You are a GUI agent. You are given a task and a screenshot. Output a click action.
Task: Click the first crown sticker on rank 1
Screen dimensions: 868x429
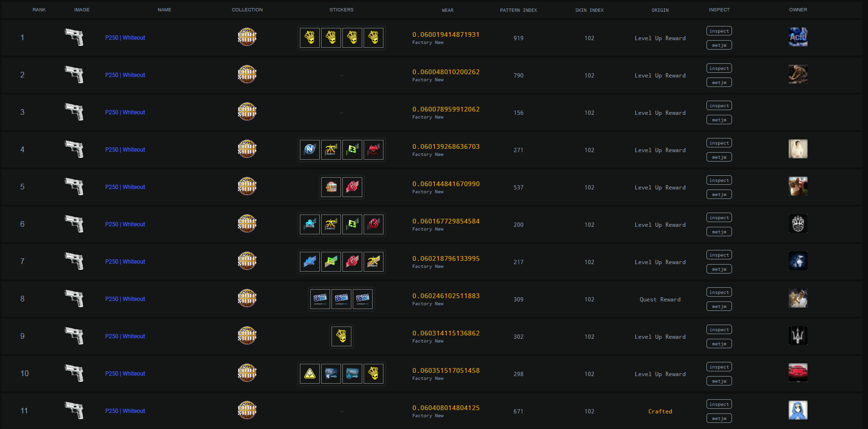[x=310, y=38]
